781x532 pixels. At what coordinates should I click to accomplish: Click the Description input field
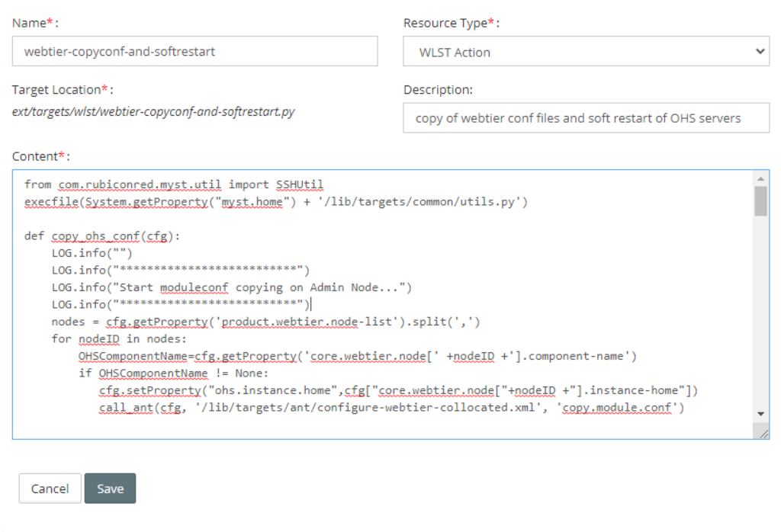click(586, 118)
